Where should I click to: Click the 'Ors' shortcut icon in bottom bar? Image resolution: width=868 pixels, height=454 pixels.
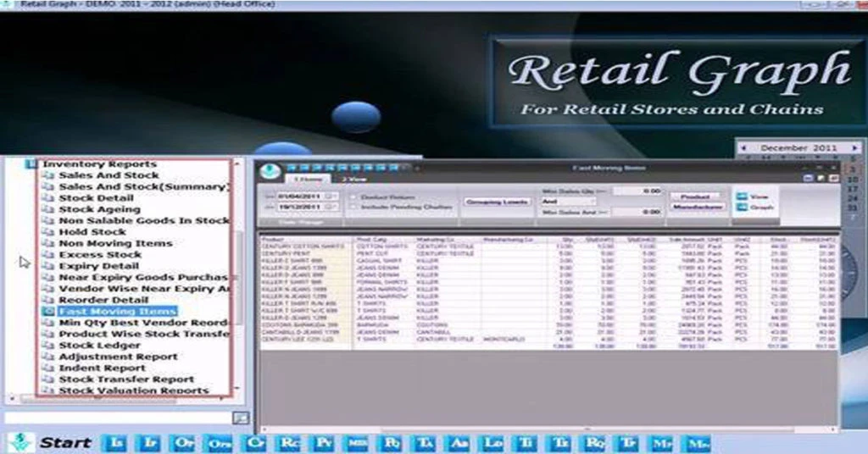pos(219,444)
